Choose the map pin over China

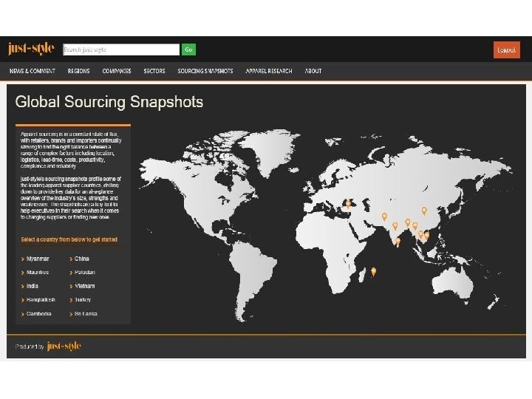(x=424, y=211)
